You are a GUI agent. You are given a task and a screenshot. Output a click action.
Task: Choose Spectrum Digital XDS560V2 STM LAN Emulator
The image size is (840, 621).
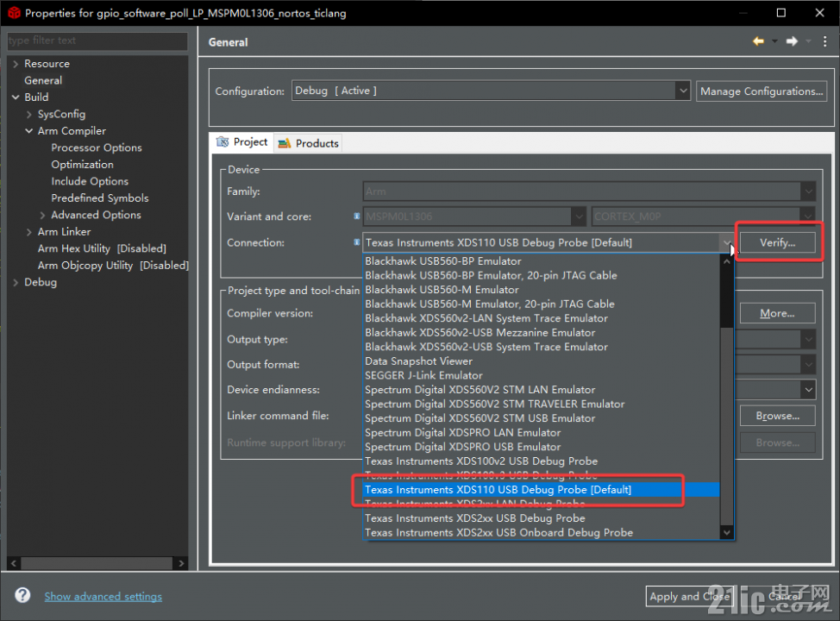coord(541,390)
